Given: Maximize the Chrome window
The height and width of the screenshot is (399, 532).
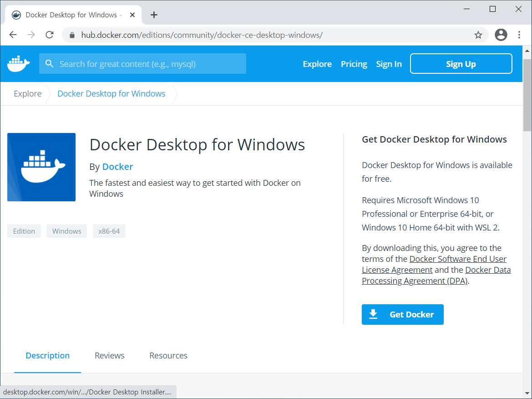Looking at the screenshot, I should 493,9.
